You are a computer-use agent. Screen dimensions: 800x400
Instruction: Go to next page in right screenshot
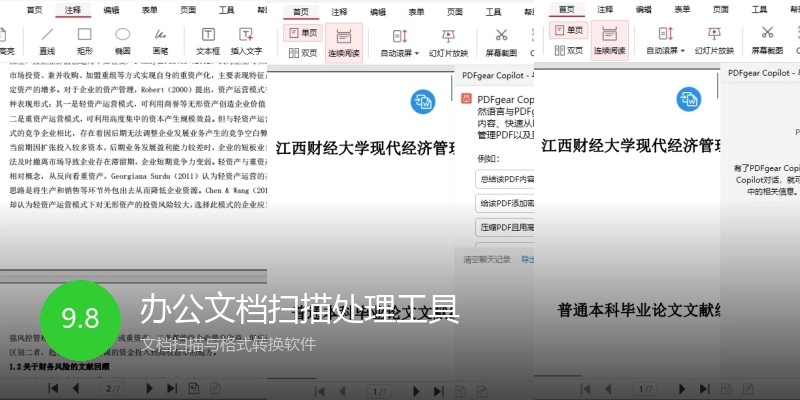click(x=682, y=389)
